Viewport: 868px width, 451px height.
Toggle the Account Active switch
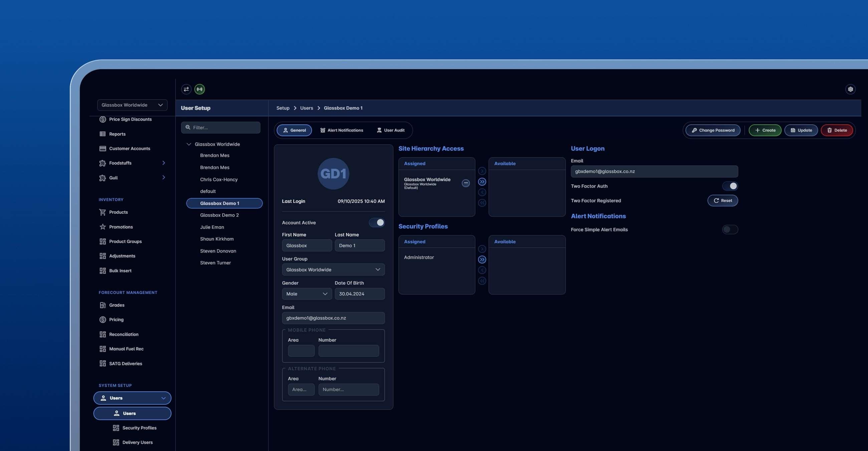(x=377, y=223)
